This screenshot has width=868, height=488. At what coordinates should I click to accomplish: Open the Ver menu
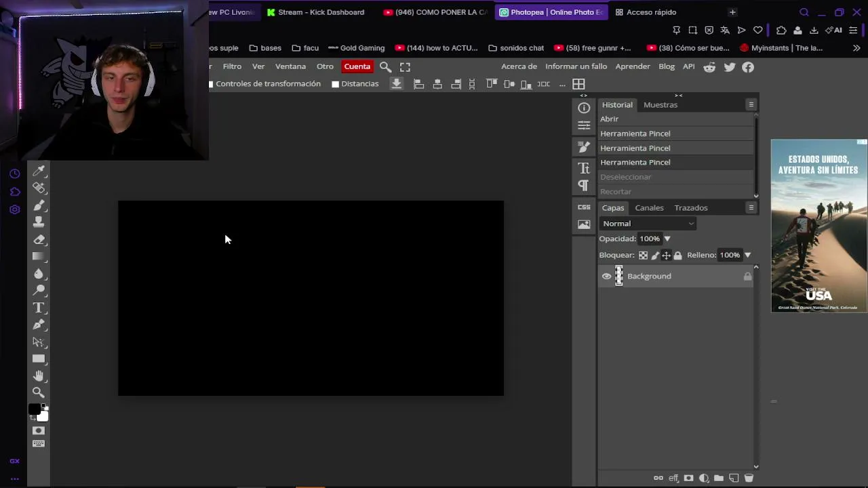[258, 66]
